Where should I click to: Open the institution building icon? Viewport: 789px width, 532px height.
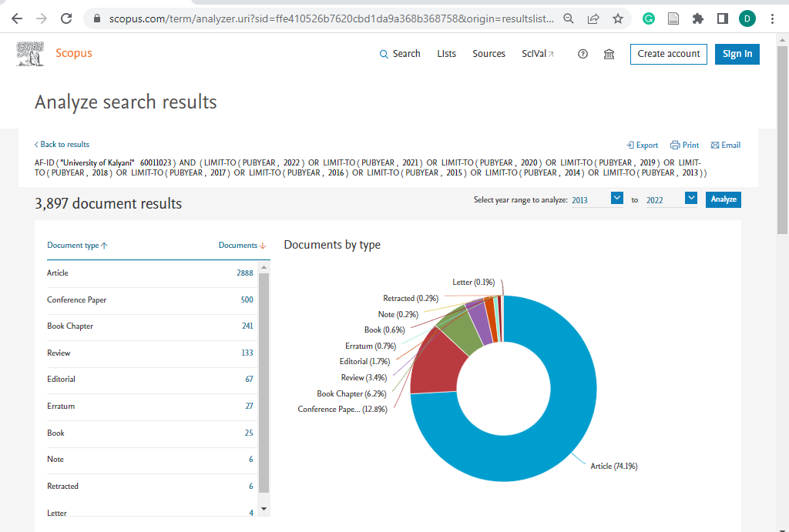pos(609,54)
